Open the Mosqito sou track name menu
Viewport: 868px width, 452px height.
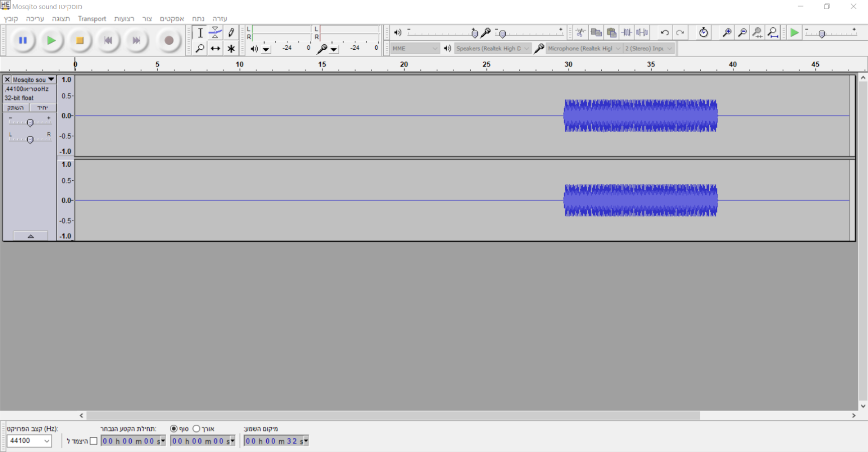click(x=34, y=80)
